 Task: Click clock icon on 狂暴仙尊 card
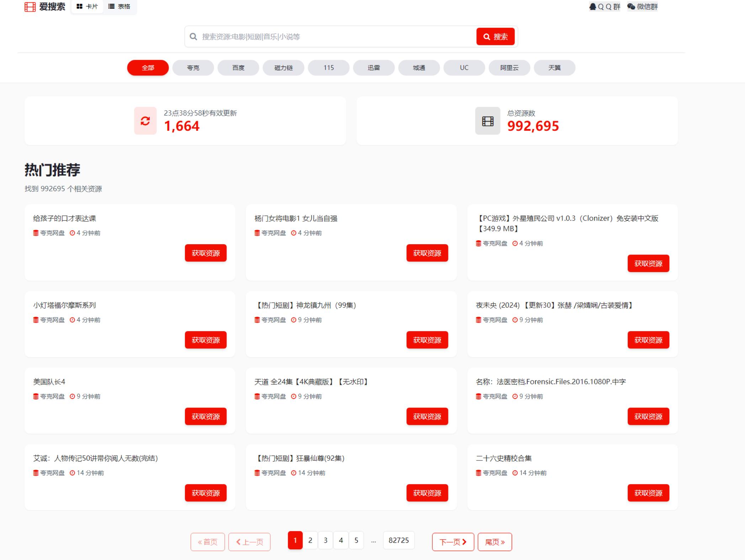click(294, 473)
